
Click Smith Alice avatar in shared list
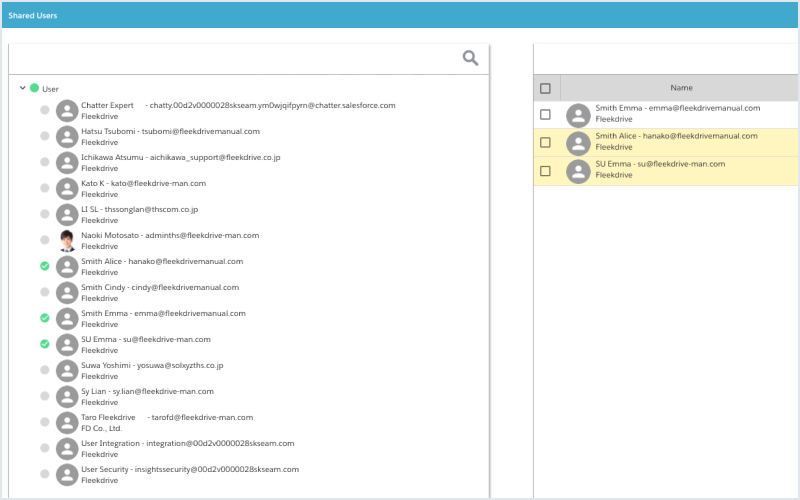[x=578, y=143]
